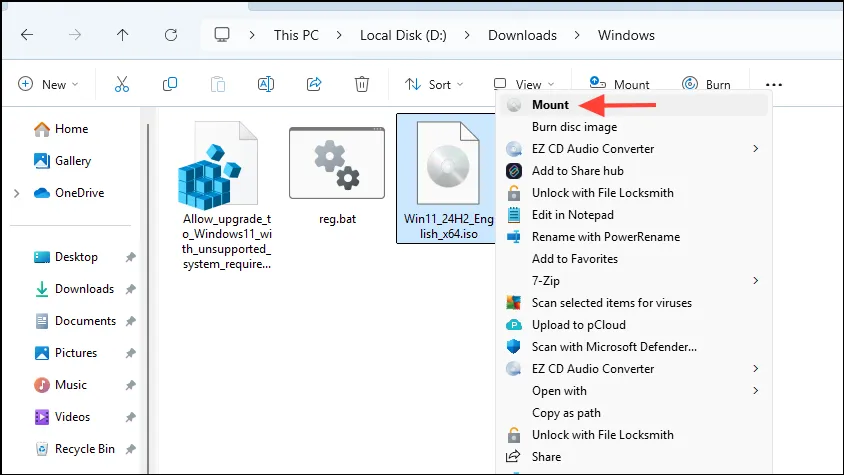Open Desktop quick access folder

[66, 257]
